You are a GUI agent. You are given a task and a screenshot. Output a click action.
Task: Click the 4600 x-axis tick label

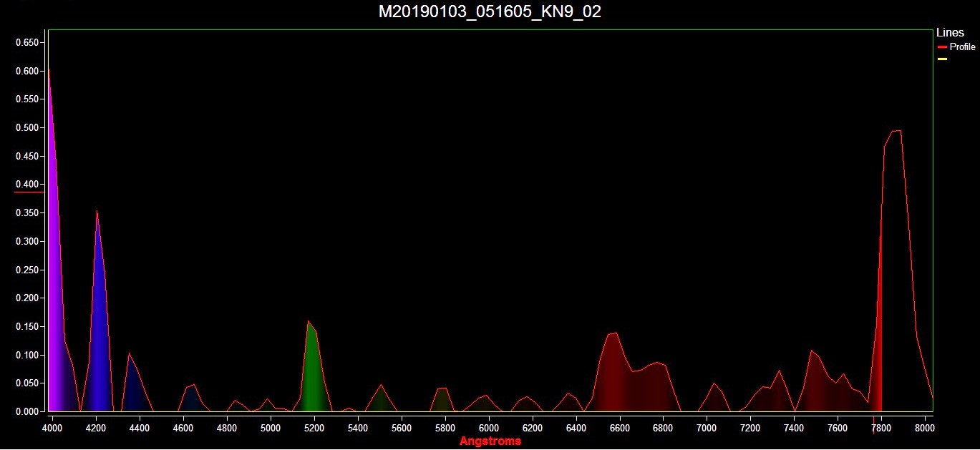click(183, 428)
